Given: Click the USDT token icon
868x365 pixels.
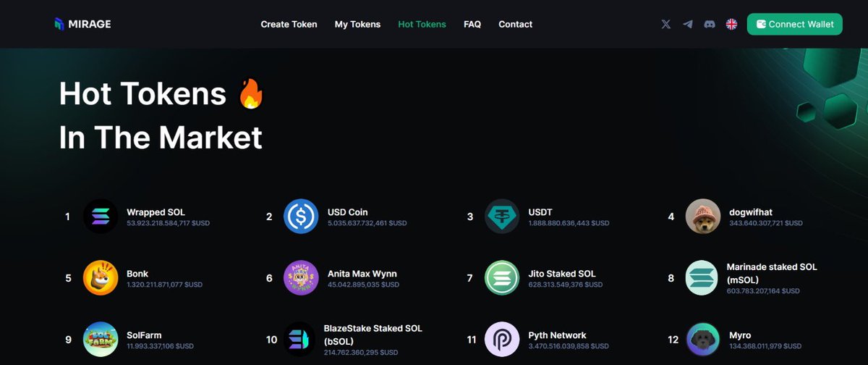Looking at the screenshot, I should pos(502,216).
